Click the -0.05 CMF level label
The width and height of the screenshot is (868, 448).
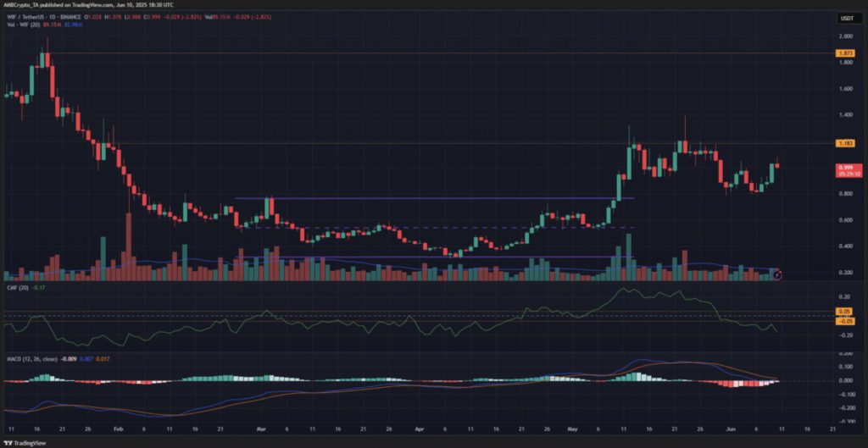point(845,321)
